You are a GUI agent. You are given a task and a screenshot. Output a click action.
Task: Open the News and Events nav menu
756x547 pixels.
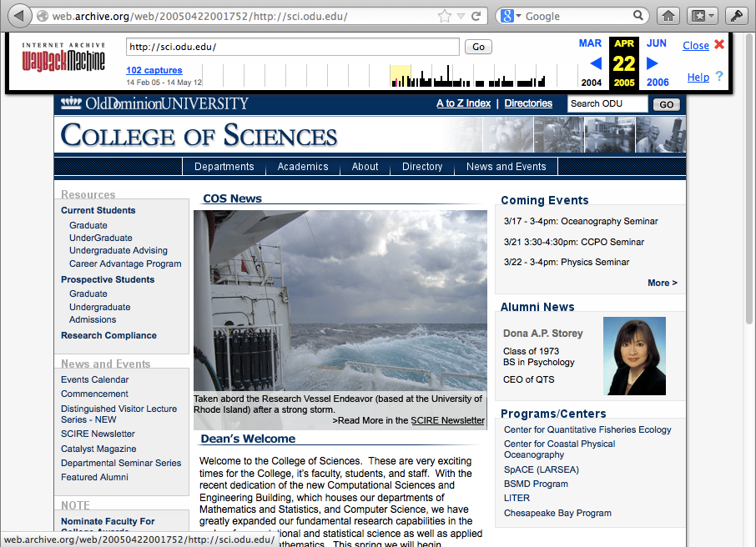507,167
